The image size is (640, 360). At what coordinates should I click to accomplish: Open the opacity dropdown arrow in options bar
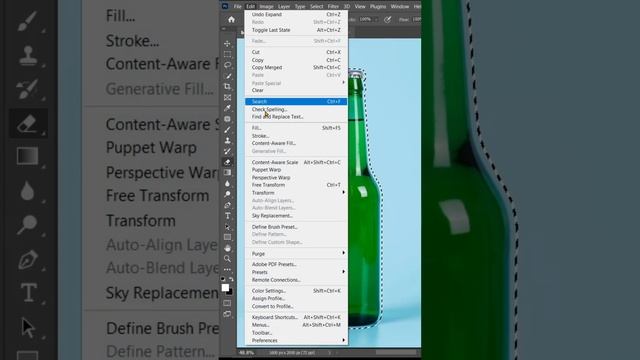pyautogui.click(x=376, y=20)
